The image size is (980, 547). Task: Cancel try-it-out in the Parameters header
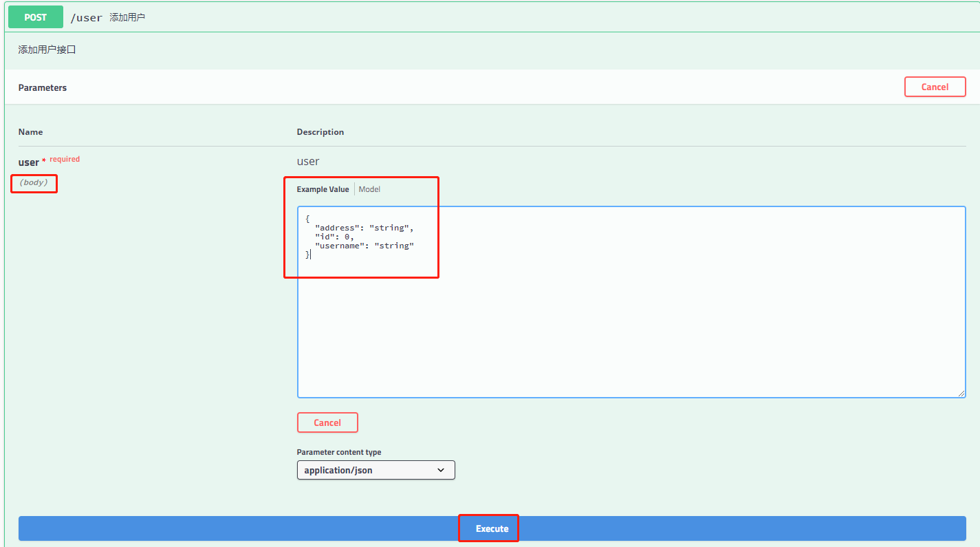click(935, 87)
